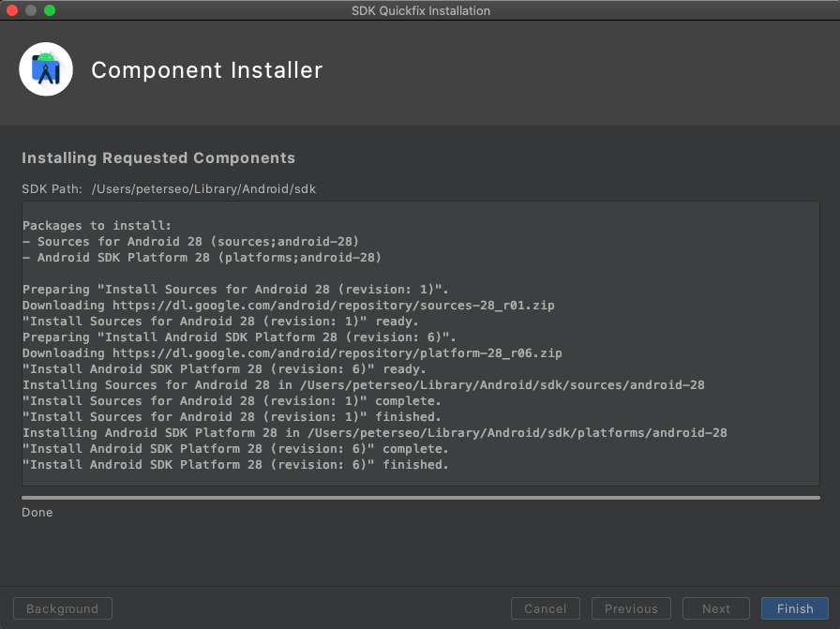Image resolution: width=840 pixels, height=629 pixels.
Task: Click the Cancel button
Action: pos(546,608)
